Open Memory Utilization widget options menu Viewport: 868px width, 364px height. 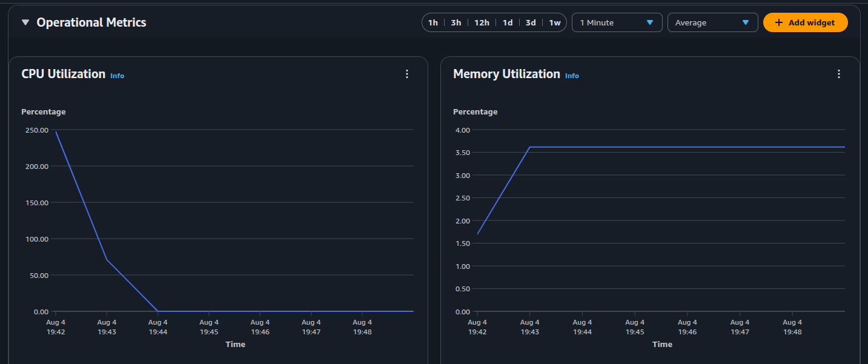pyautogui.click(x=839, y=74)
